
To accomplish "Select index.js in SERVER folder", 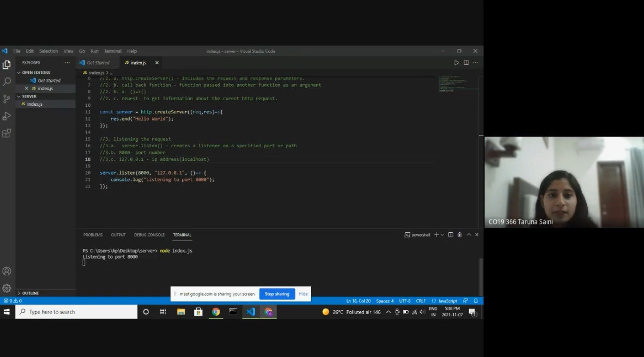I will tap(35, 104).
